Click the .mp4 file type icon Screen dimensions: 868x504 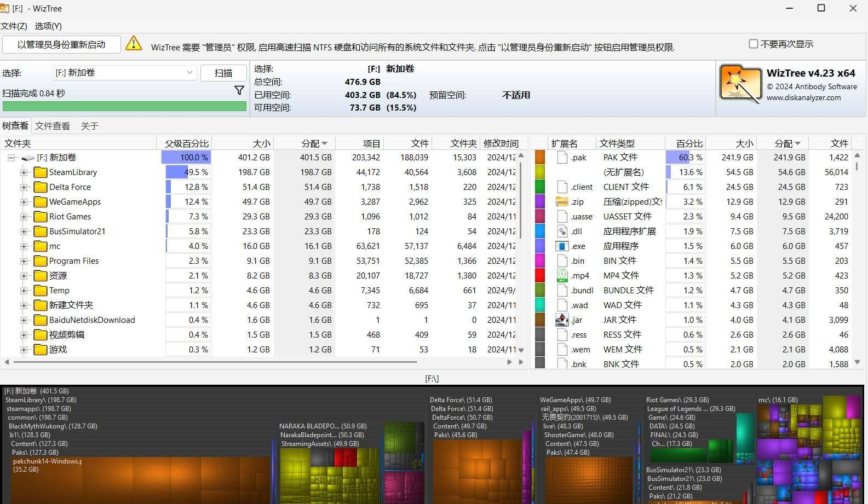(x=562, y=276)
